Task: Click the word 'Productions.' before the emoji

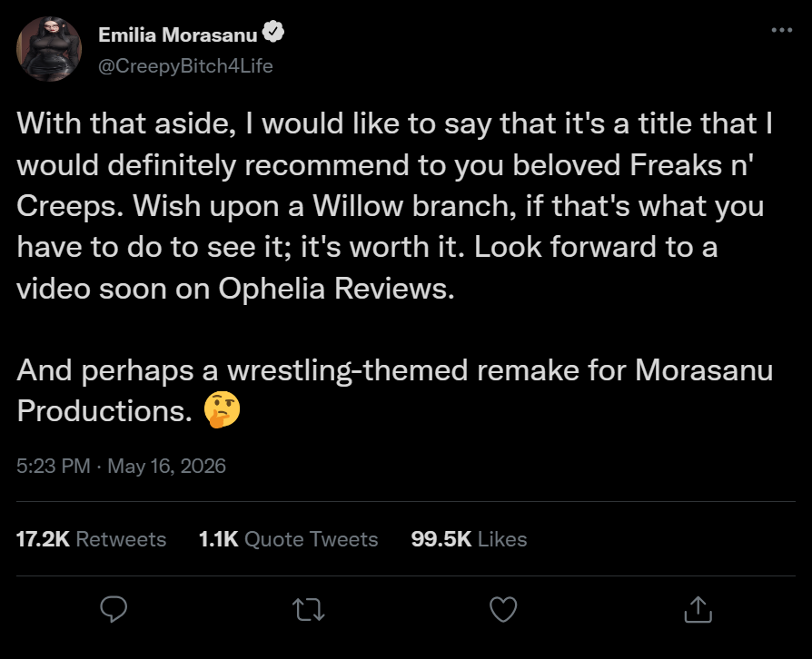Action: pyautogui.click(x=104, y=411)
